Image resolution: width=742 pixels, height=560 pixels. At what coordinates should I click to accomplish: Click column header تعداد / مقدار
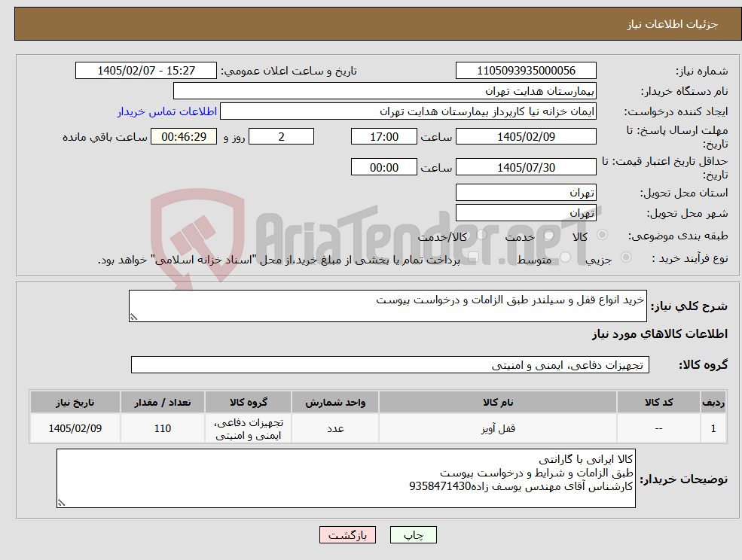pyautogui.click(x=162, y=402)
